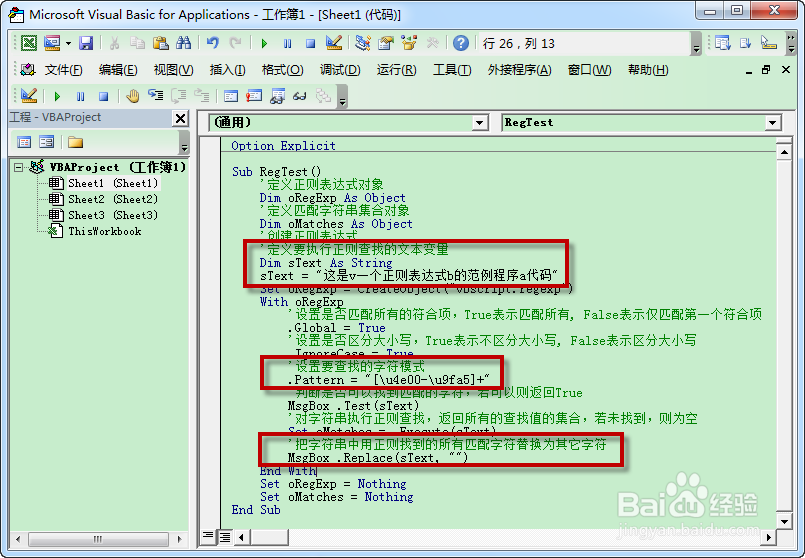Save the workbook with the floppy icon

[86, 43]
